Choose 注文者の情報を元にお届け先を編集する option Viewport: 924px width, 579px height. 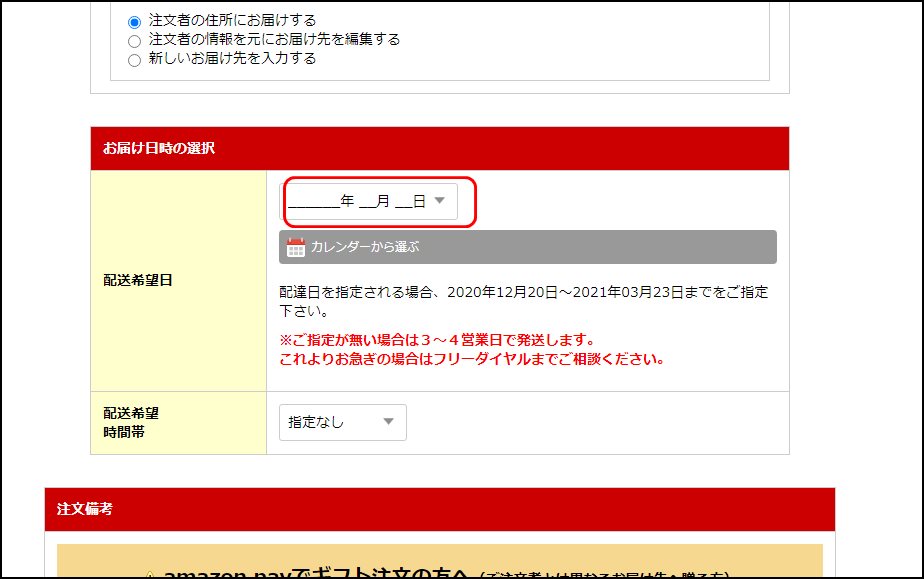coord(134,40)
